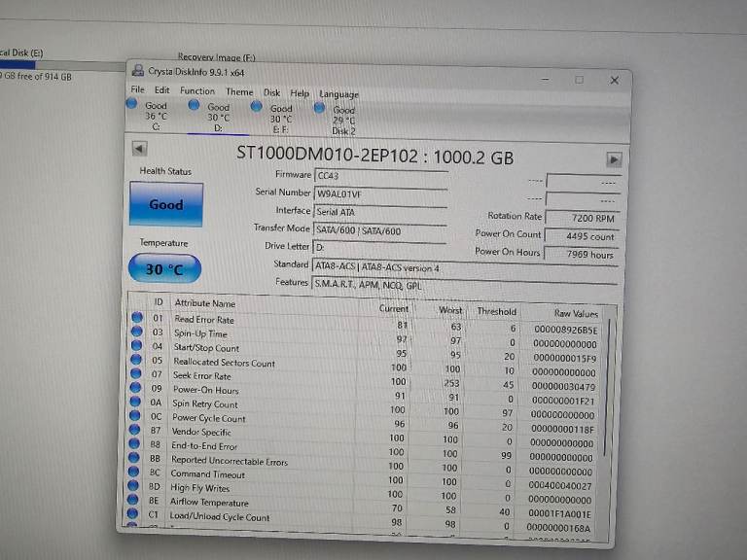This screenshot has height=560, width=747.
Task: Click status dot for Spin Retry Count
Action: pyautogui.click(x=135, y=401)
